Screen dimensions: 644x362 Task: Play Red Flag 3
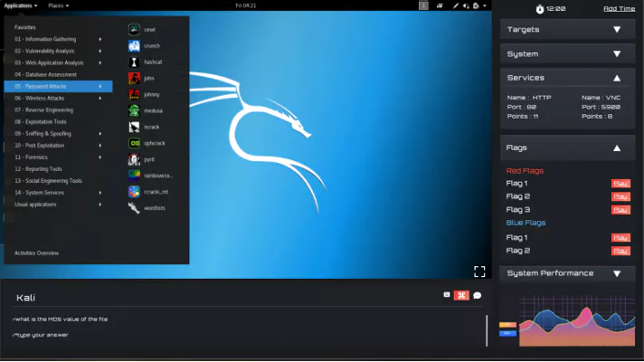click(x=620, y=210)
